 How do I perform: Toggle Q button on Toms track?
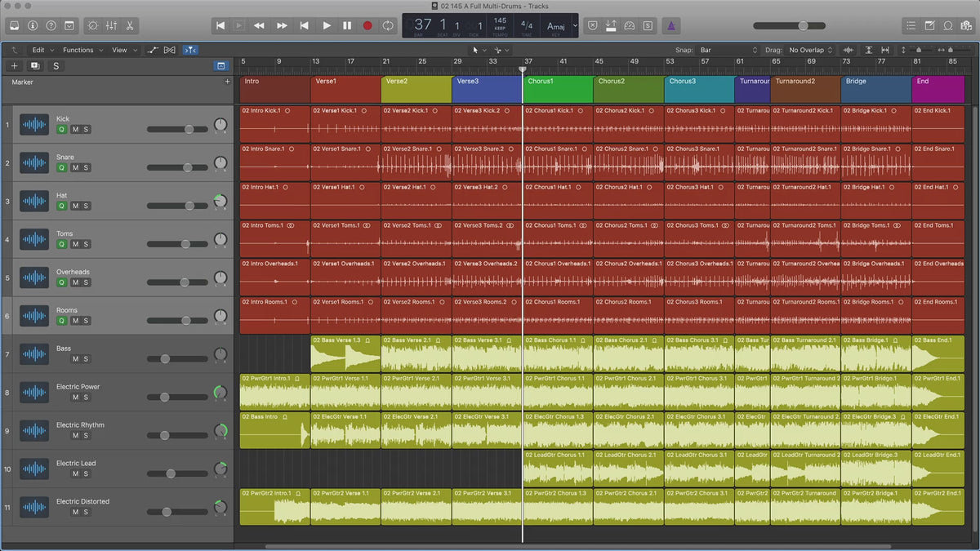pyautogui.click(x=61, y=244)
